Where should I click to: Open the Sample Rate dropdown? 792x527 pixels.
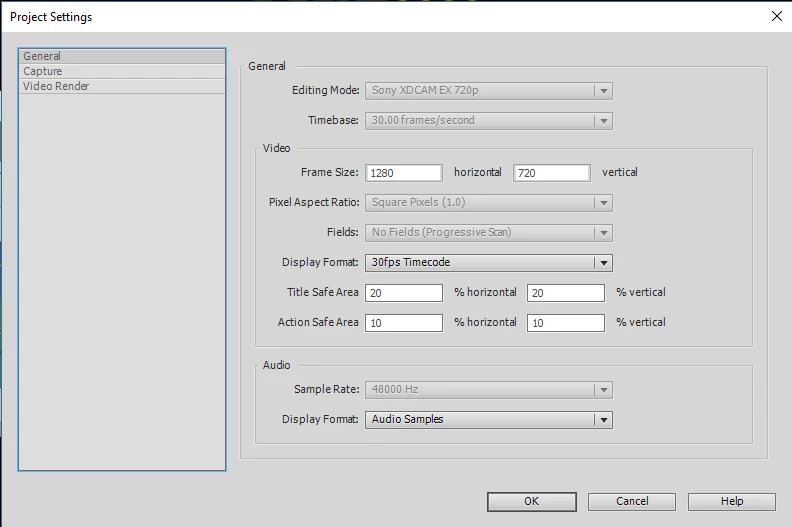pos(488,390)
